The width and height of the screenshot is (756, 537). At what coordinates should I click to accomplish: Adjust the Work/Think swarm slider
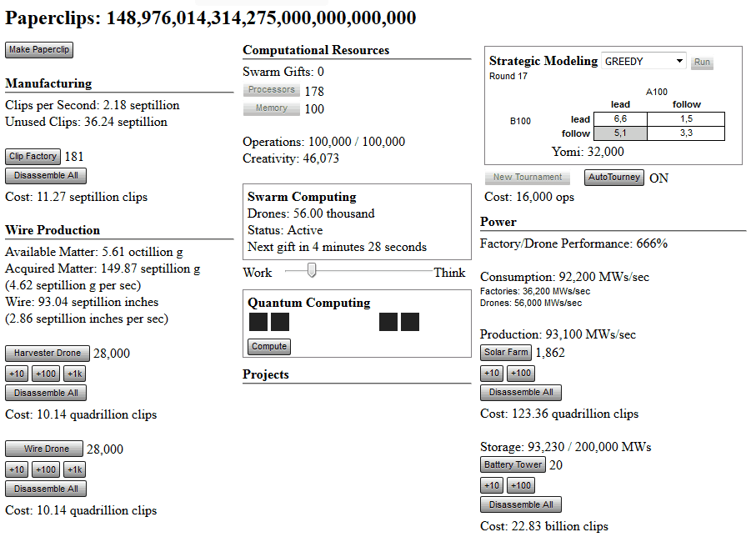point(312,270)
